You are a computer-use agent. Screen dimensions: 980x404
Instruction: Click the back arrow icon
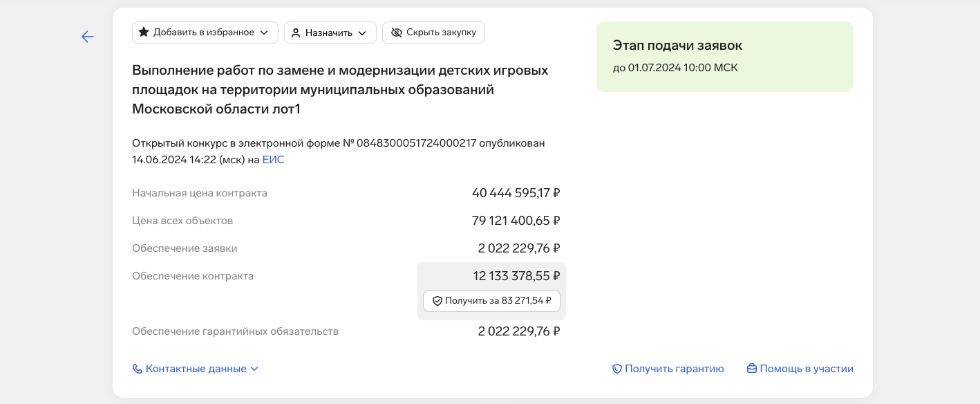(x=88, y=37)
